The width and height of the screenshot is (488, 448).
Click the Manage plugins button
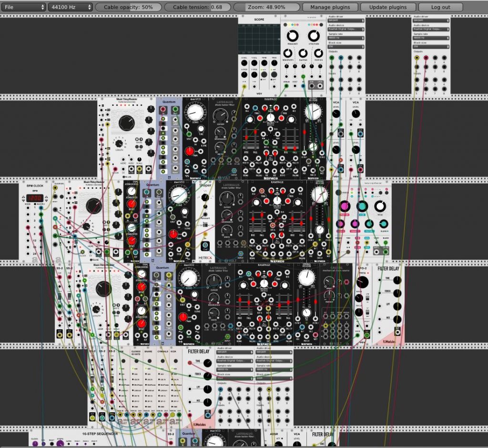330,7
